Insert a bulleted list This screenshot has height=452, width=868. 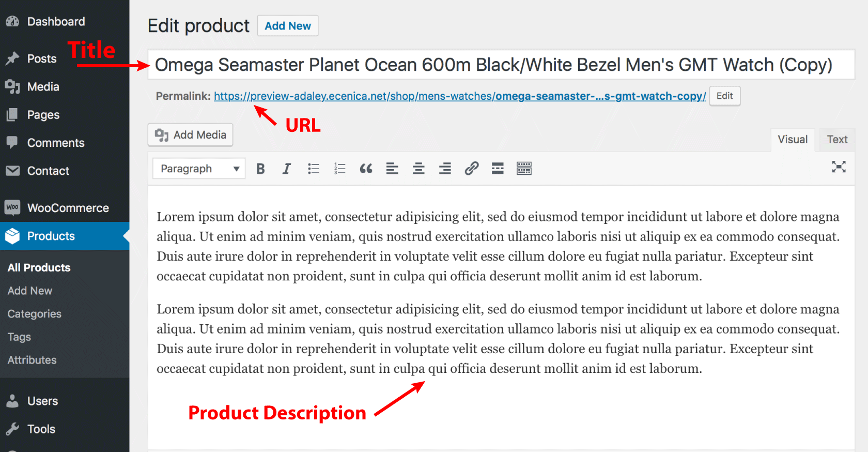click(x=313, y=169)
